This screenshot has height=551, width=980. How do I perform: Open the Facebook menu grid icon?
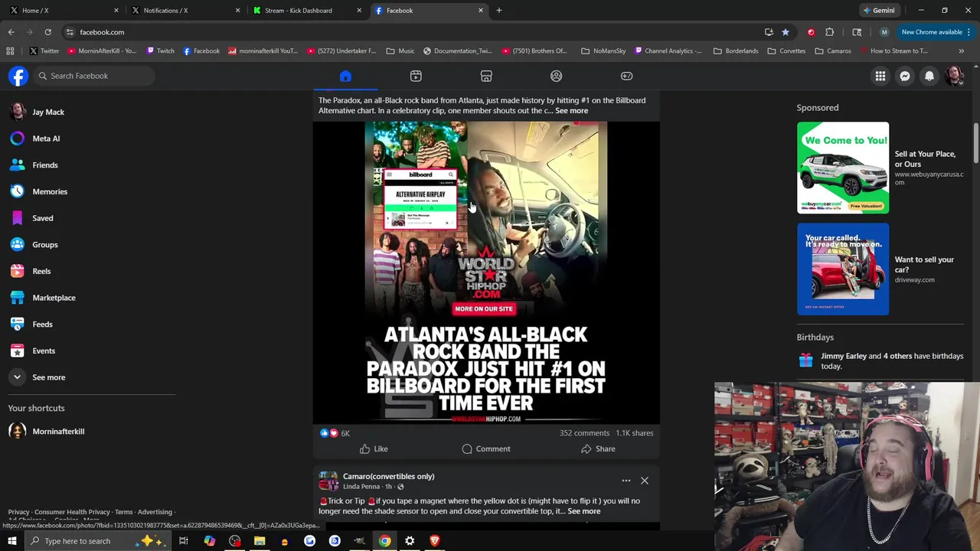tap(880, 76)
